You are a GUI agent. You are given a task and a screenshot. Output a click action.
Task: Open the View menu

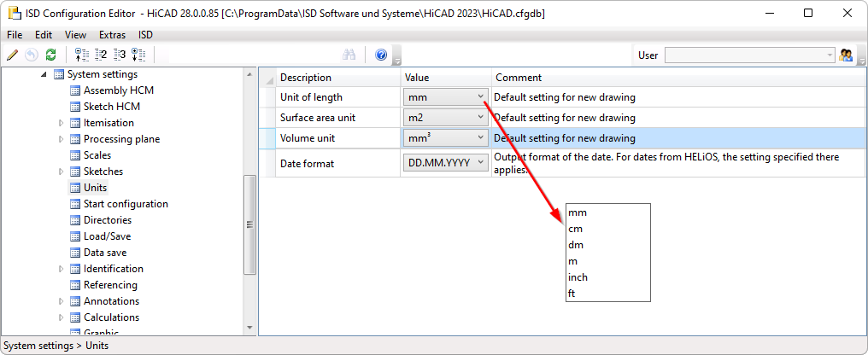click(75, 35)
